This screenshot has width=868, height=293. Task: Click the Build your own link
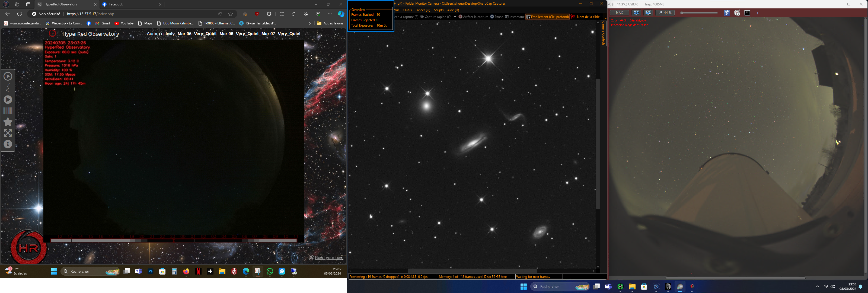pos(326,258)
